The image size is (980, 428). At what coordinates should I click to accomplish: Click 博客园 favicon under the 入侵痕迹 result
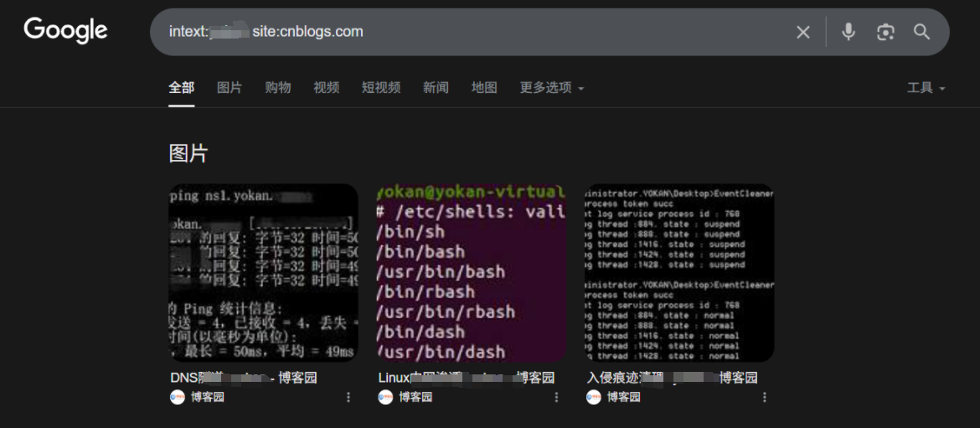click(x=594, y=397)
